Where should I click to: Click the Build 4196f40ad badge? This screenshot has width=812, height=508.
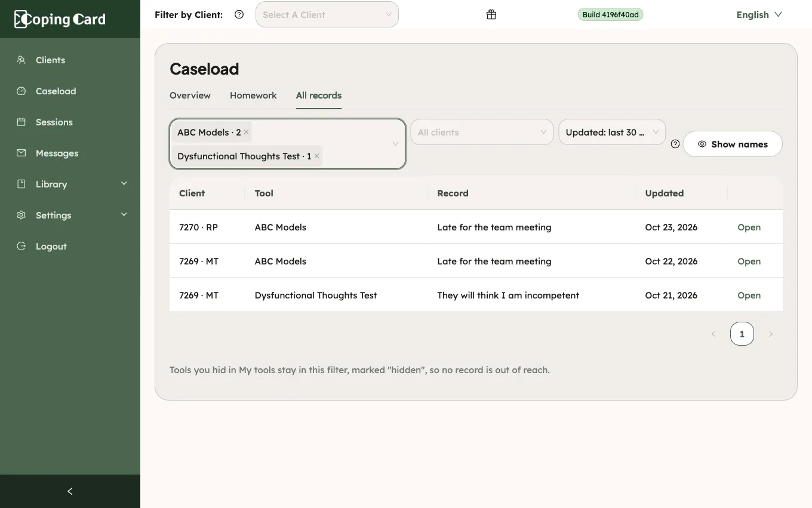point(610,14)
